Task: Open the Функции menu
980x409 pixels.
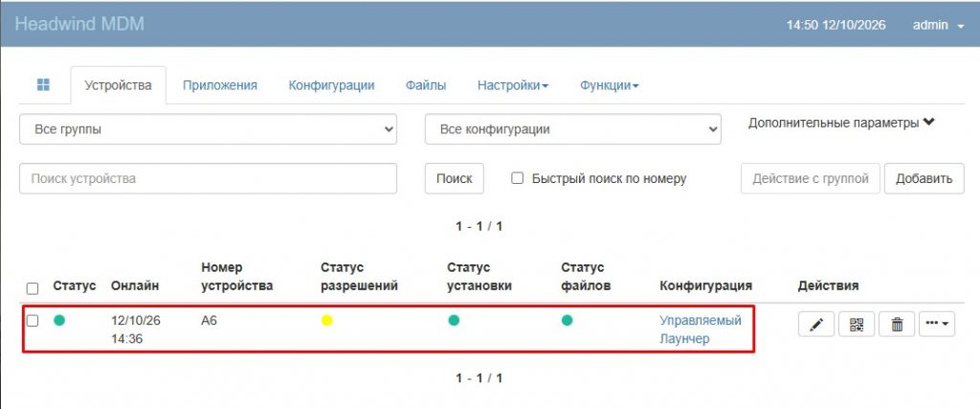Action: coord(610,85)
